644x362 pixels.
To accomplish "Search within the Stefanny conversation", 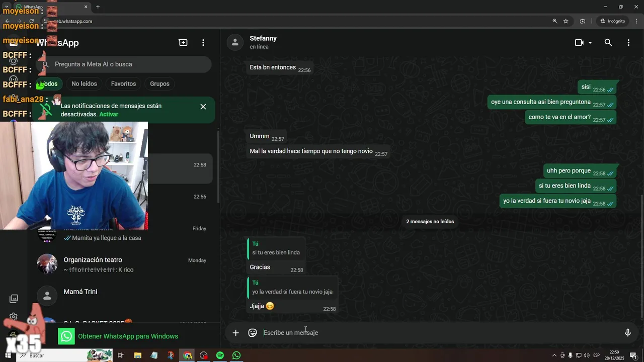I will [608, 43].
